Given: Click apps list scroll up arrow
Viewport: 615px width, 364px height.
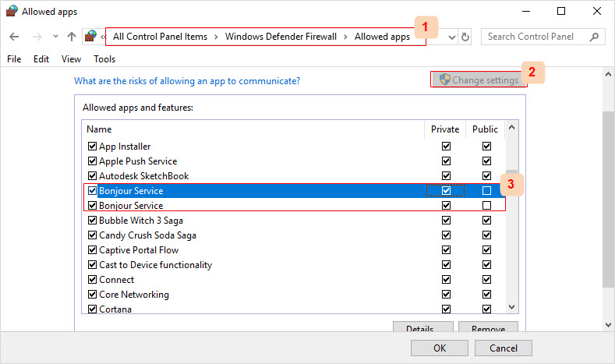Looking at the screenshot, I should [x=511, y=128].
